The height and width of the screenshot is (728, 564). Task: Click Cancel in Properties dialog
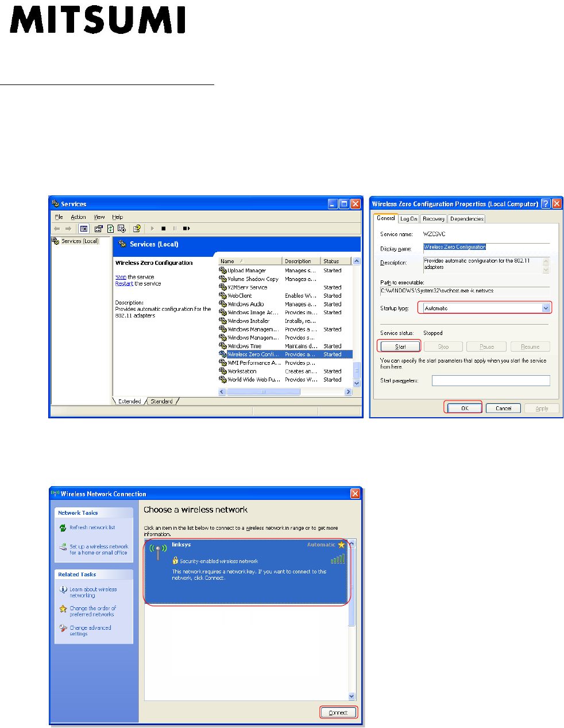click(503, 409)
